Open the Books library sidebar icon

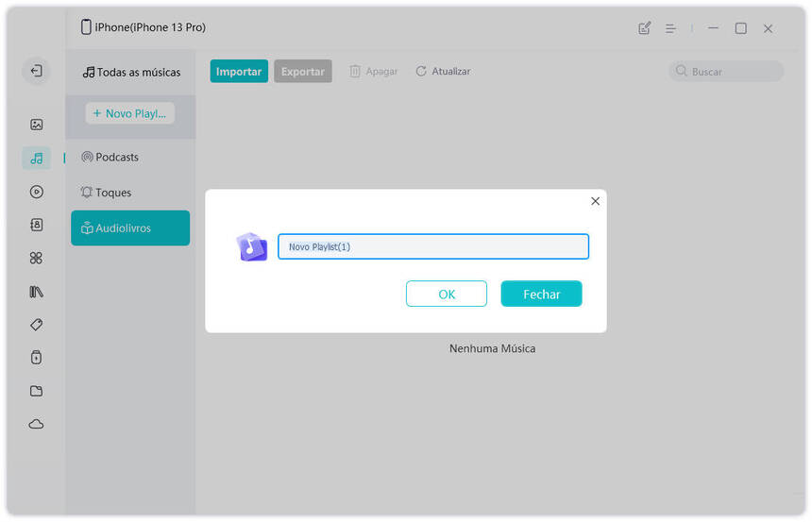pyautogui.click(x=36, y=292)
